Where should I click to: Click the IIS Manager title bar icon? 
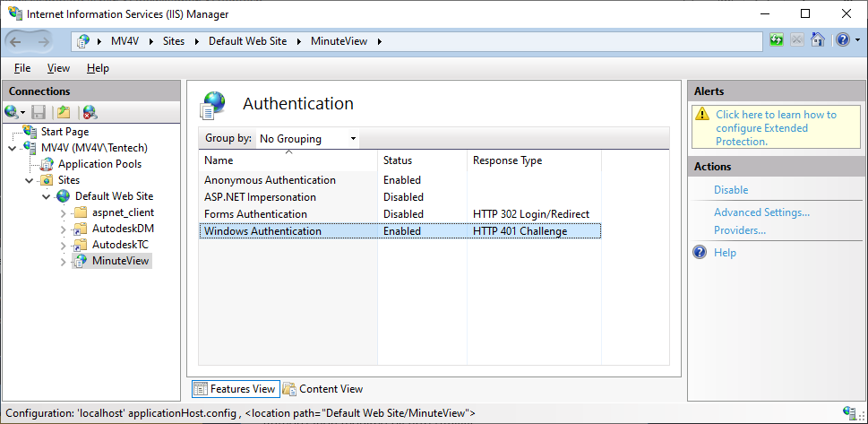point(15,13)
